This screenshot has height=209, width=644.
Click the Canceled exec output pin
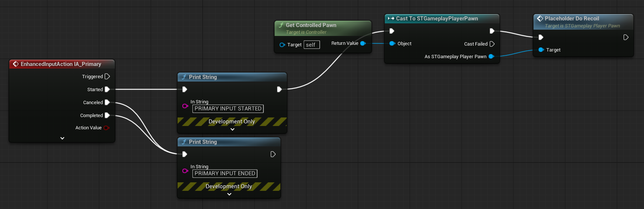click(x=107, y=102)
